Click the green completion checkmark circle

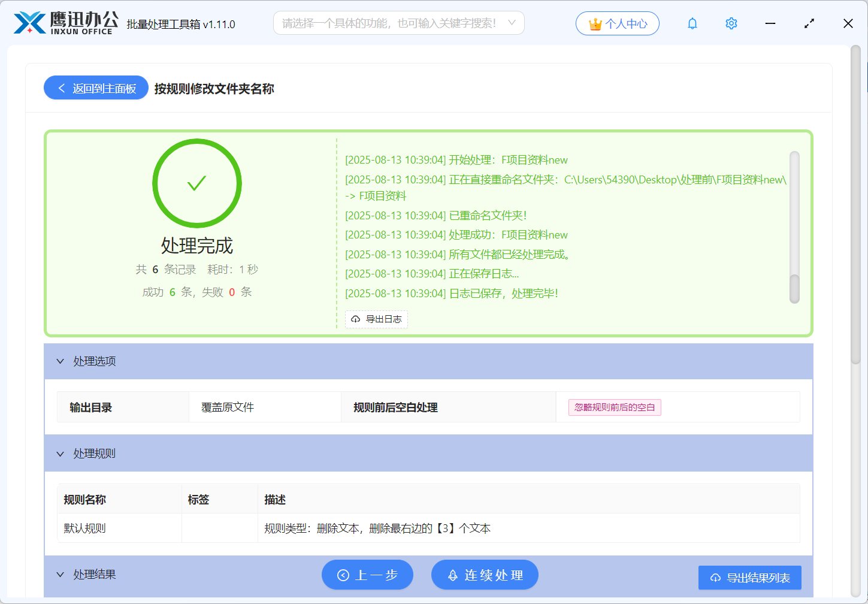[197, 183]
